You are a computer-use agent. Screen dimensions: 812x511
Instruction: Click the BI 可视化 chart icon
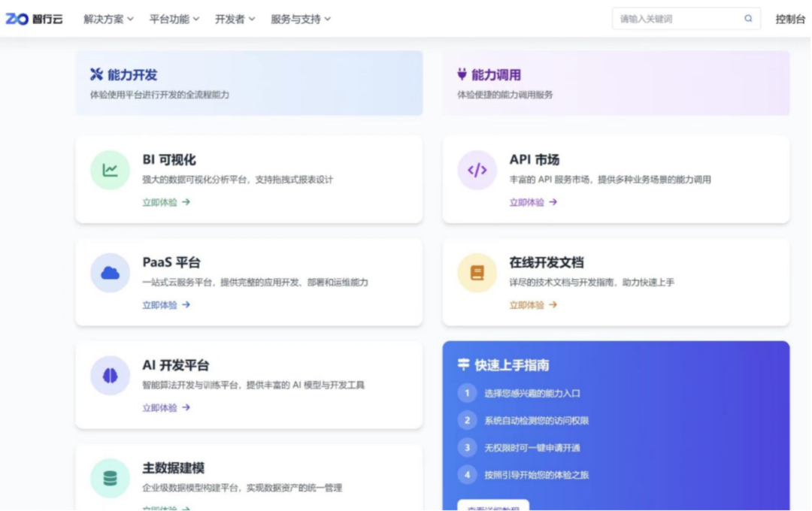point(110,170)
